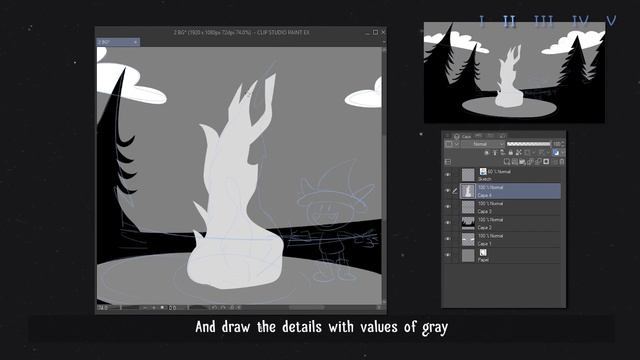This screenshot has width=640, height=360.
Task: Click the zoom out icon in canvas status bar
Action: click(145, 308)
